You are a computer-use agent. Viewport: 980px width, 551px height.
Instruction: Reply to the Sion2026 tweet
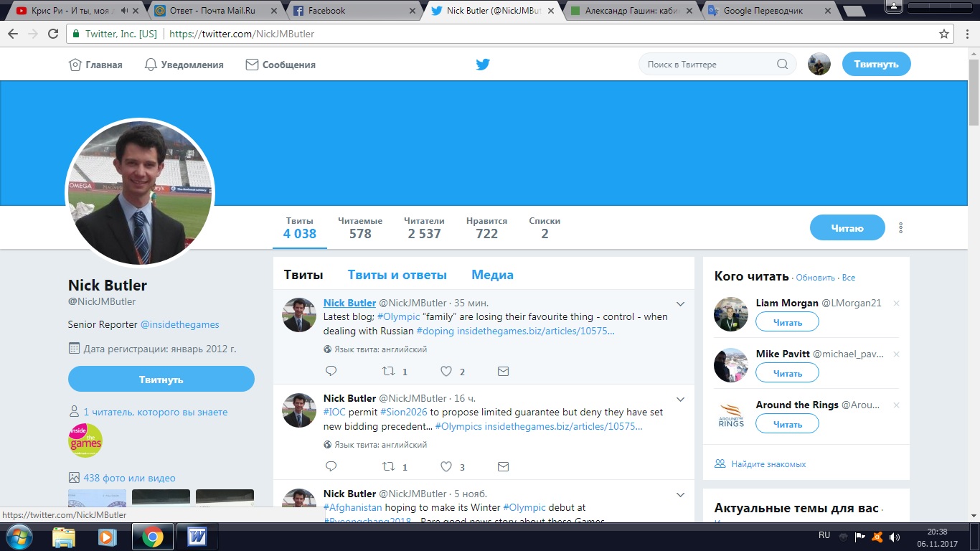pyautogui.click(x=331, y=466)
